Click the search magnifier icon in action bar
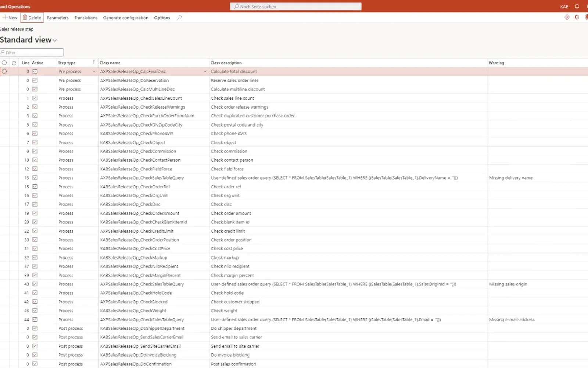The height and width of the screenshot is (368, 588). 179,17
